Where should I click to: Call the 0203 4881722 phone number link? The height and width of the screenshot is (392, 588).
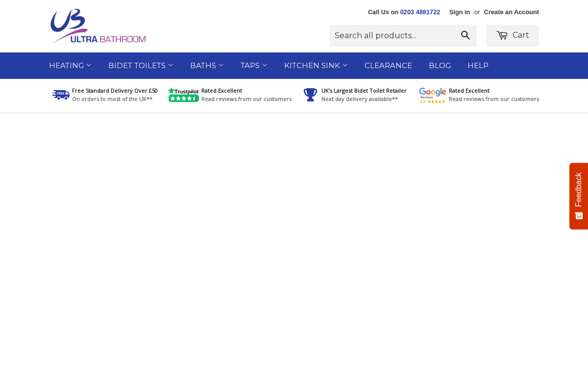point(420,12)
